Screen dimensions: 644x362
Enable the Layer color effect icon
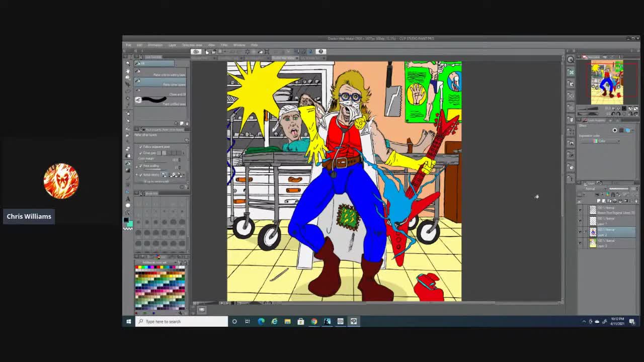point(627,130)
